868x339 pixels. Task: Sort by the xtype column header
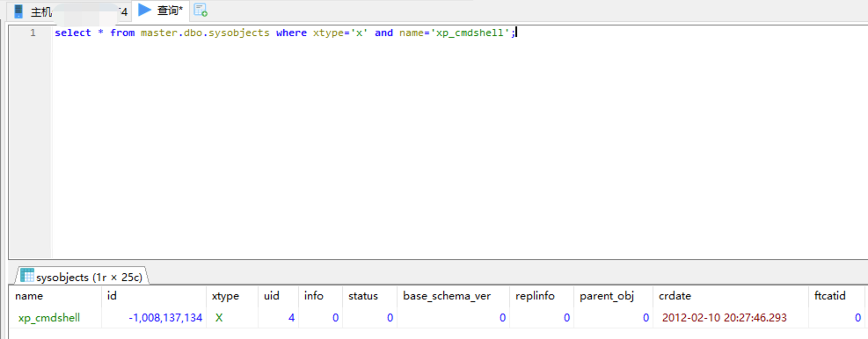pos(232,296)
